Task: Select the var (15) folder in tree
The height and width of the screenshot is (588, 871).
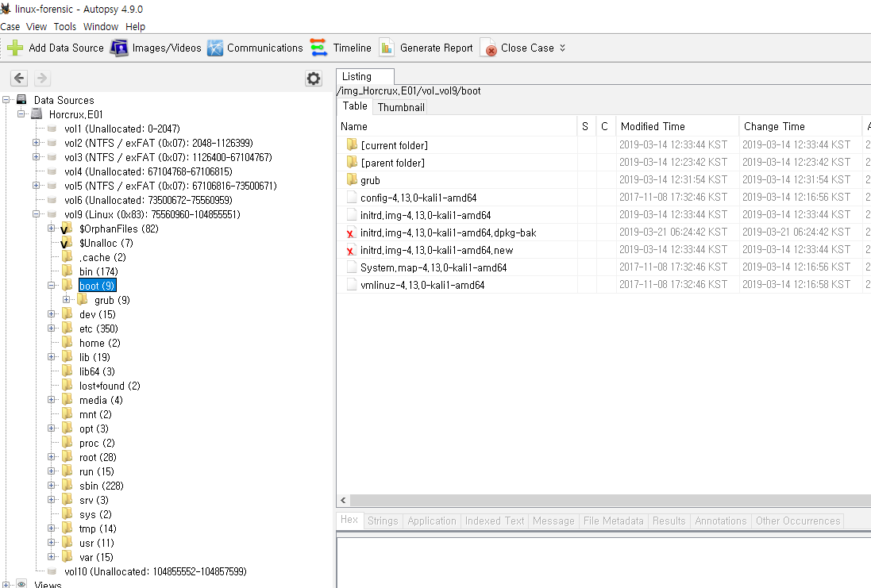Action: 96,557
